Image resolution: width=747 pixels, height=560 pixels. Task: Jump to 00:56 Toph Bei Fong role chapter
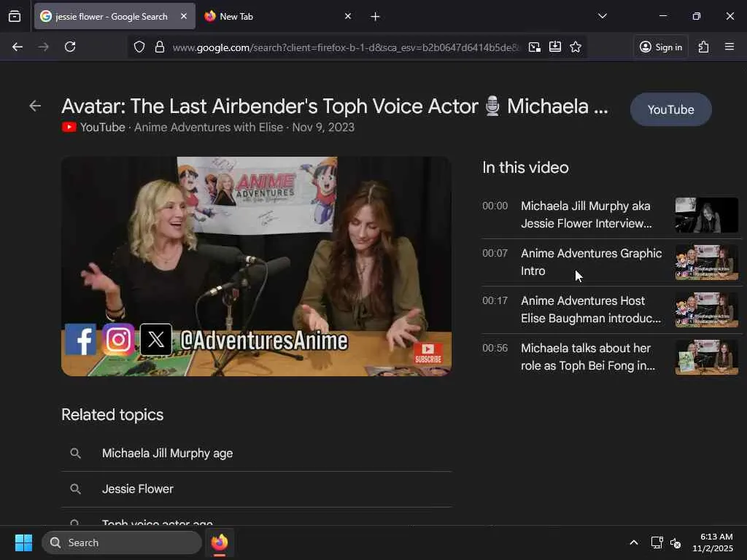click(610, 357)
